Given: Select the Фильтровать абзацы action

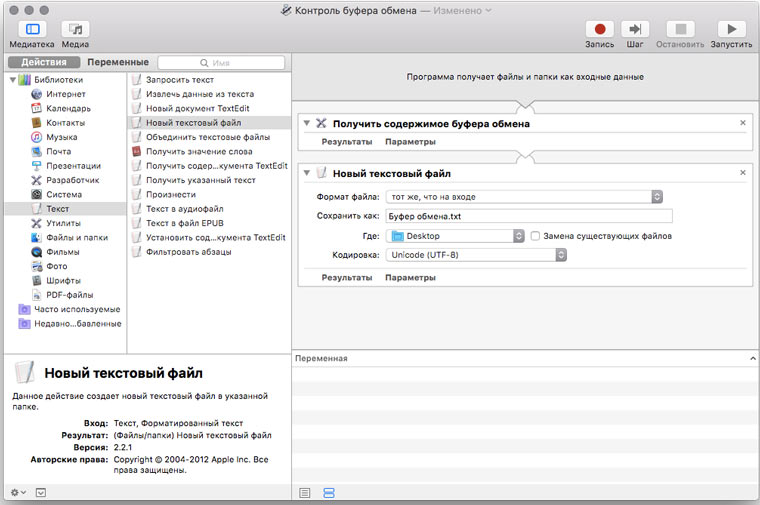Looking at the screenshot, I should coord(189,252).
